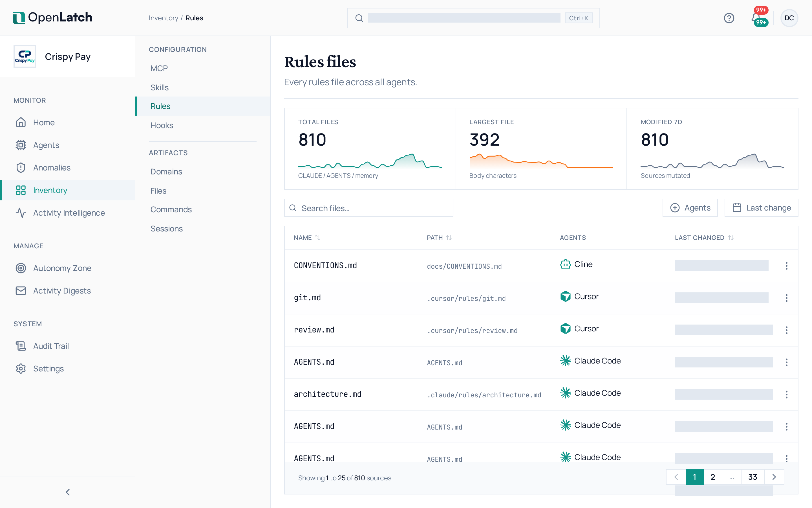Viewport: 812px width, 508px height.
Task: Open Domains artifacts
Action: coord(203,172)
